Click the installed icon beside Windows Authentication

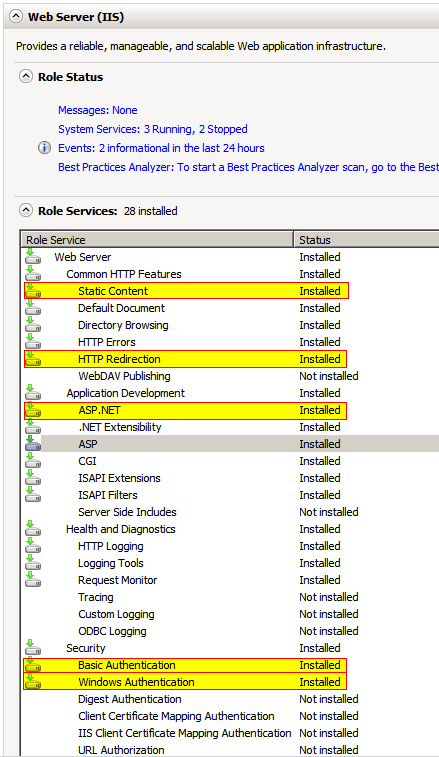[33, 682]
